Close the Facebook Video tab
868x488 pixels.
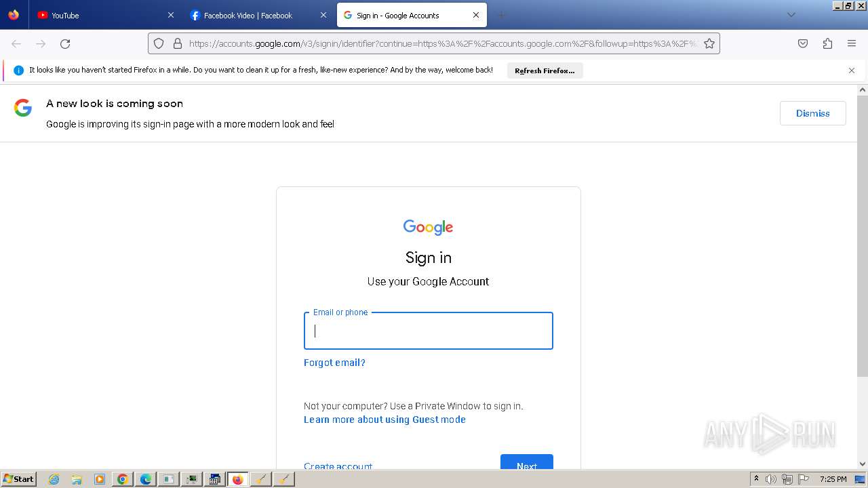(x=323, y=15)
